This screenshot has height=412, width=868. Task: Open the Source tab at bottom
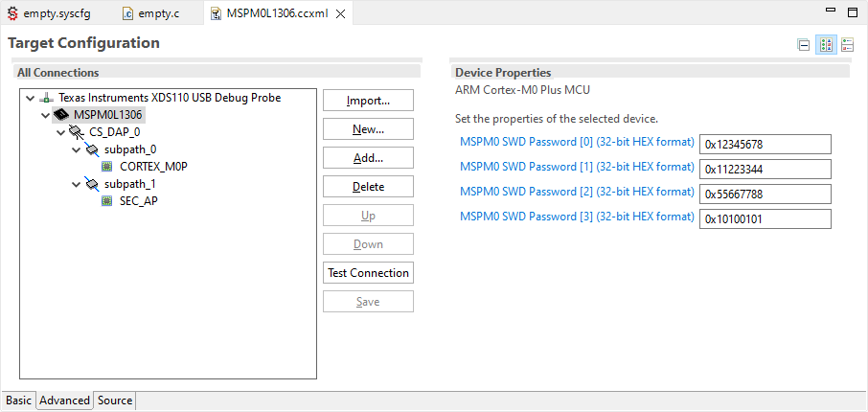pyautogui.click(x=115, y=401)
